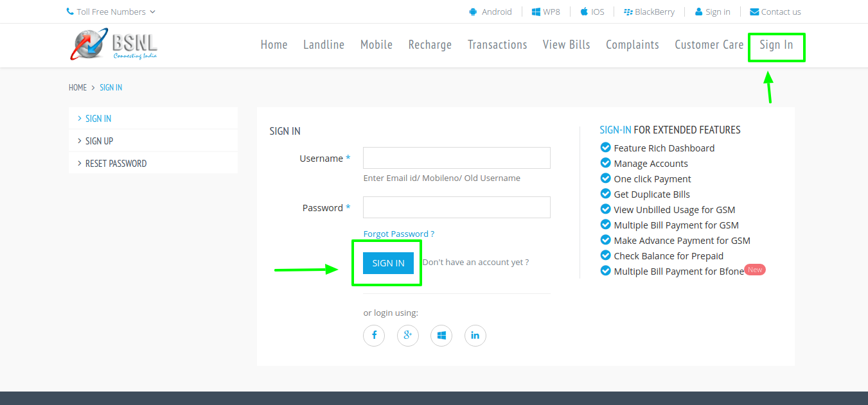The image size is (868, 405).
Task: Open RESET PASSWORD in the sidebar
Action: tap(153, 163)
